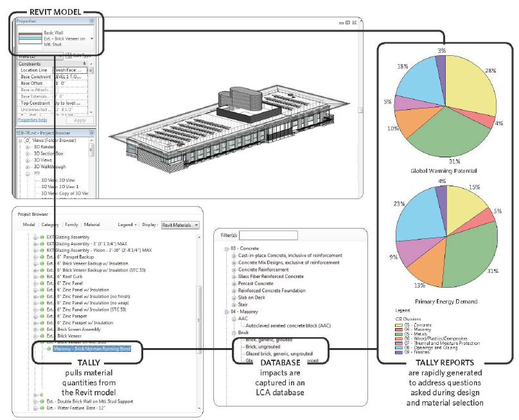The image size is (519, 420).
Task: Open the Properties help link
Action: pyautogui.click(x=32, y=119)
